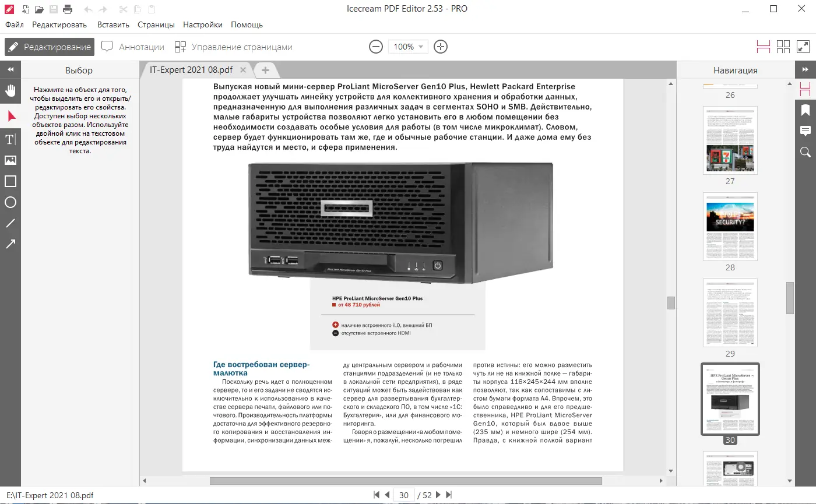
Task: Open page 29 thumbnail
Action: [x=730, y=312]
